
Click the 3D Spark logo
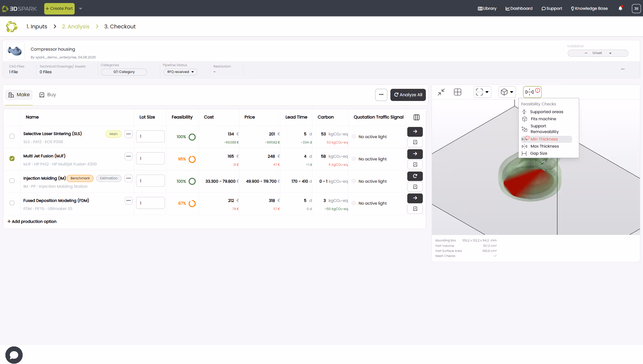(19, 8)
